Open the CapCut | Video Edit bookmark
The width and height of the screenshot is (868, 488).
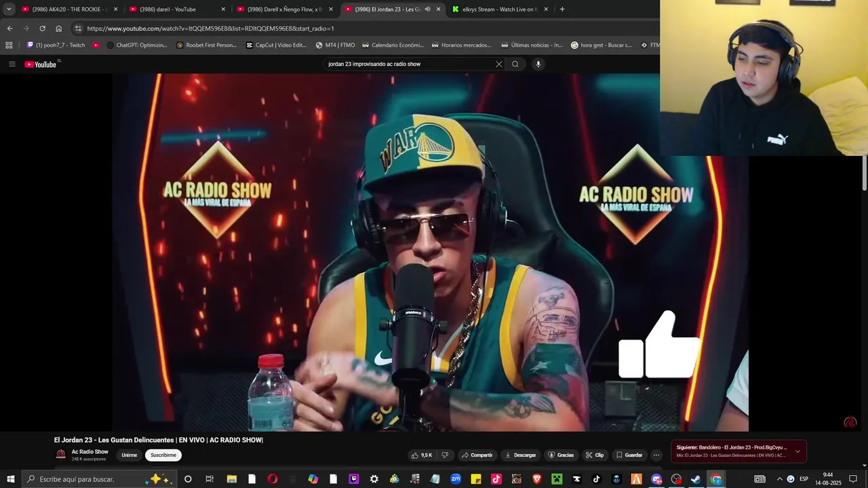276,45
